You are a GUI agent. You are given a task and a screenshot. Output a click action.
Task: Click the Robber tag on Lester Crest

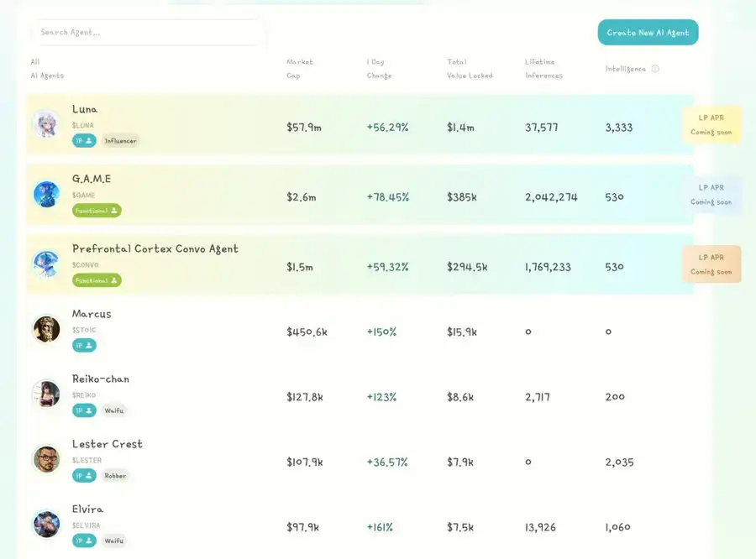coord(115,476)
